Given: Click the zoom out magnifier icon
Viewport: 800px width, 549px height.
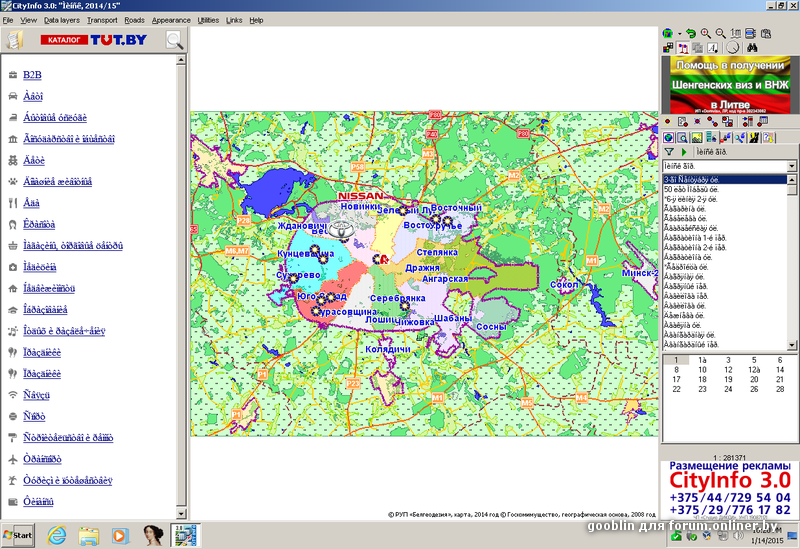Looking at the screenshot, I should click(x=721, y=33).
